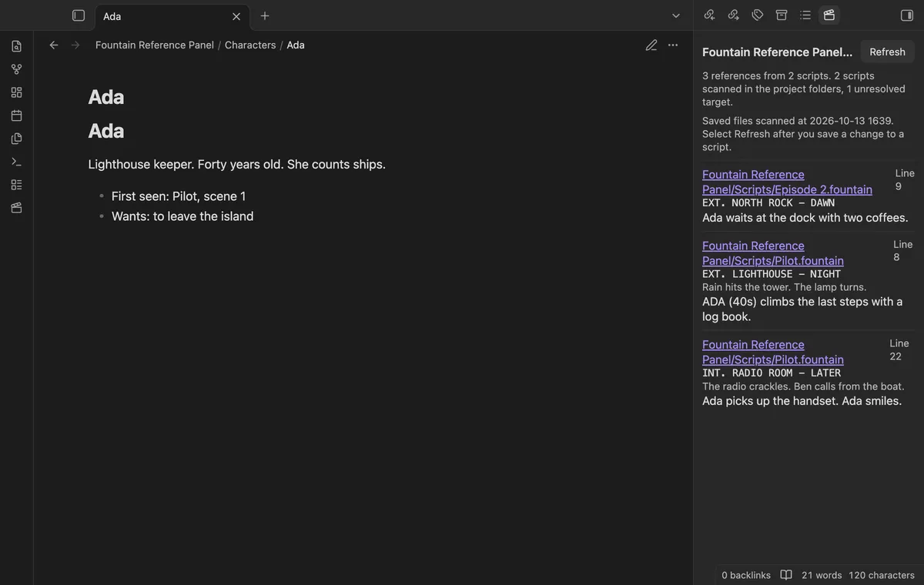Open a new tab with the plus icon
This screenshot has width=924, height=585.
(x=265, y=16)
